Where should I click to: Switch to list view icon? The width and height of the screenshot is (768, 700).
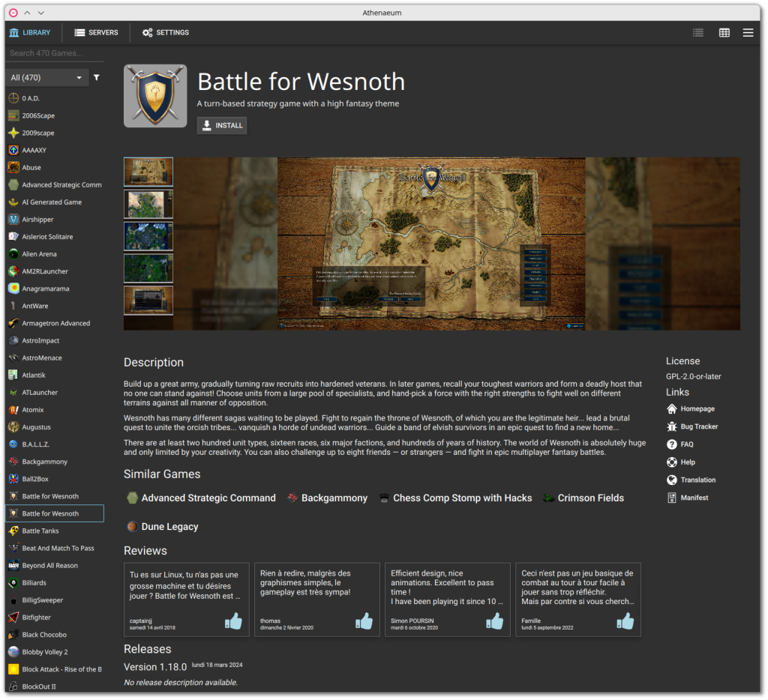coord(698,32)
